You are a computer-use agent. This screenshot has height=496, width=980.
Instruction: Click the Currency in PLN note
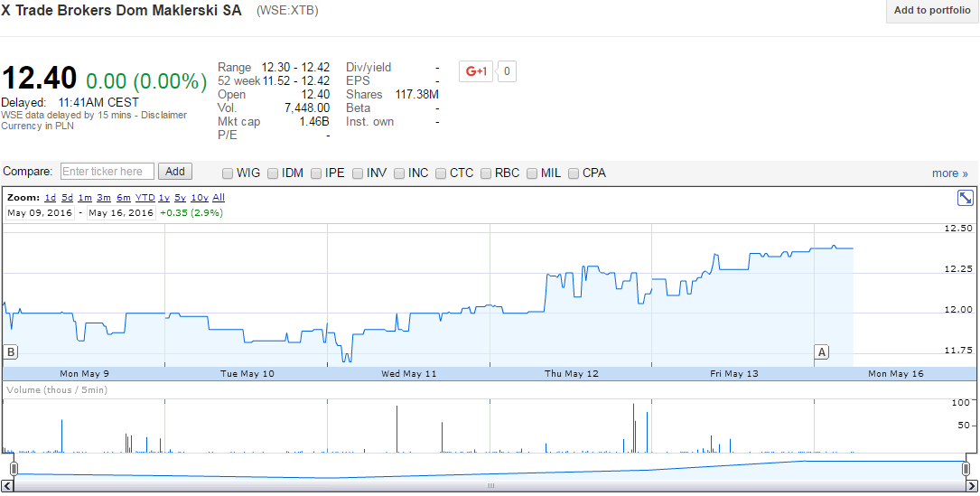(x=37, y=126)
